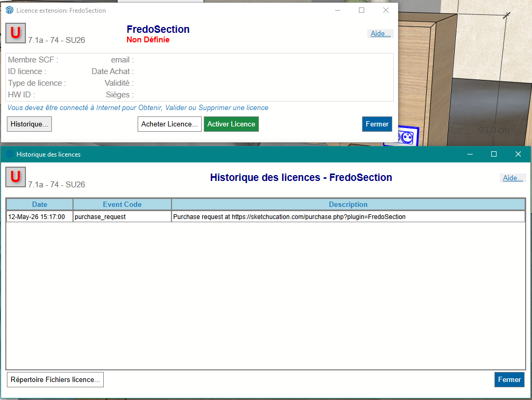The height and width of the screenshot is (400, 532).
Task: Minimize the Historique des licences window
Action: pos(470,154)
